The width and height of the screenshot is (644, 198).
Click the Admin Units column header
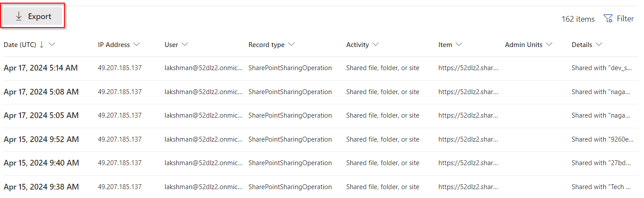[524, 44]
